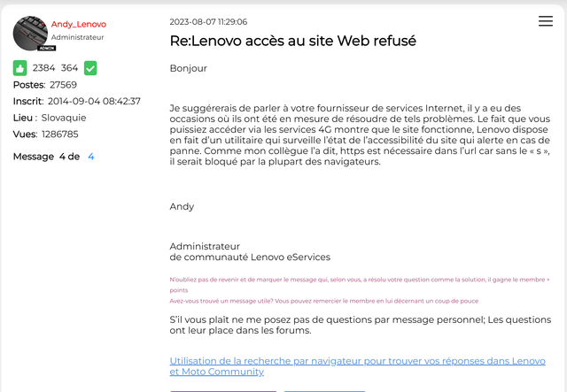
Task: Click the pink "N'oubliez pas de revenir" note
Action: point(360,285)
